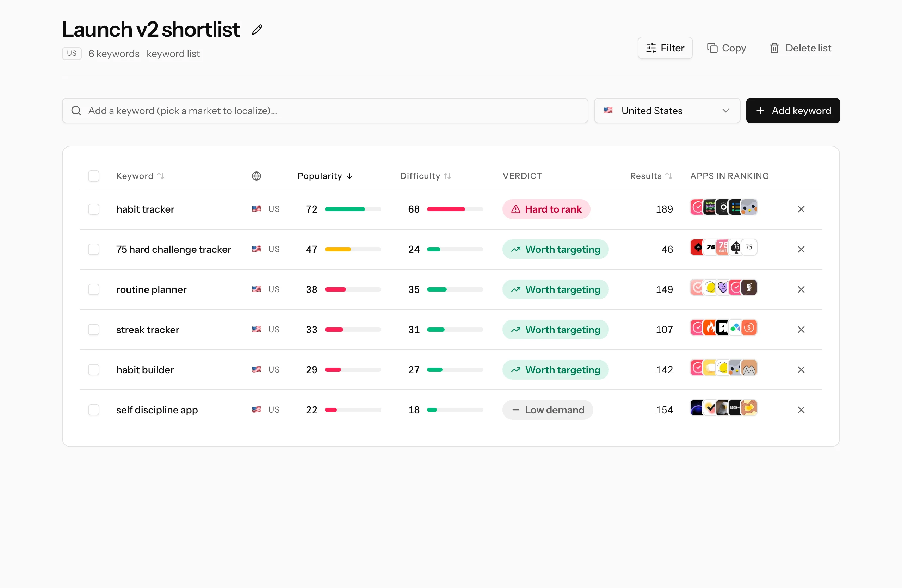Click the US market tag under title

pyautogui.click(x=72, y=54)
